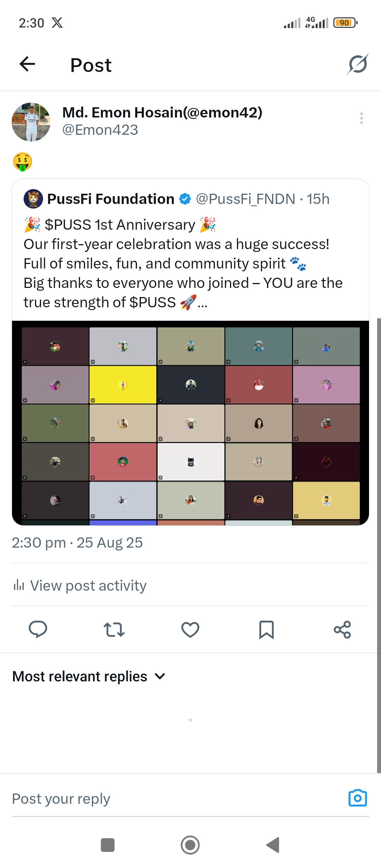This screenshot has height=868, width=381.
Task: Open the three-dot post options menu
Action: click(x=361, y=118)
